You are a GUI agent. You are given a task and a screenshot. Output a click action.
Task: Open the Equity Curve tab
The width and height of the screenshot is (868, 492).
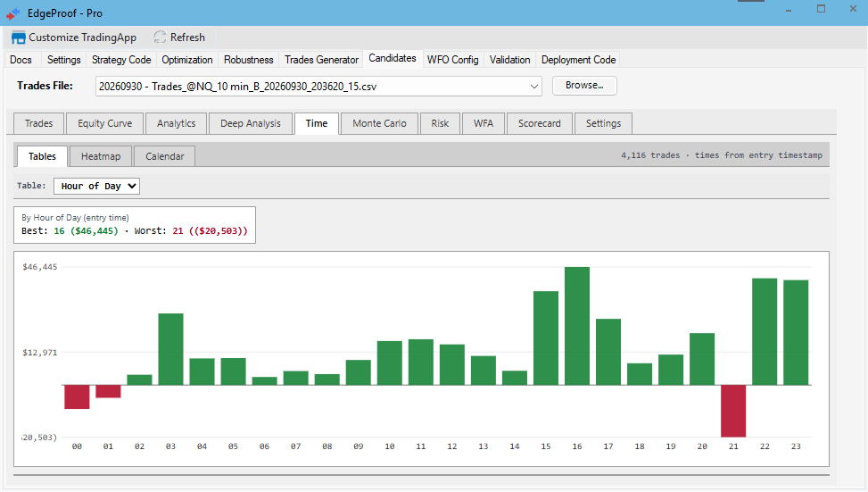104,123
